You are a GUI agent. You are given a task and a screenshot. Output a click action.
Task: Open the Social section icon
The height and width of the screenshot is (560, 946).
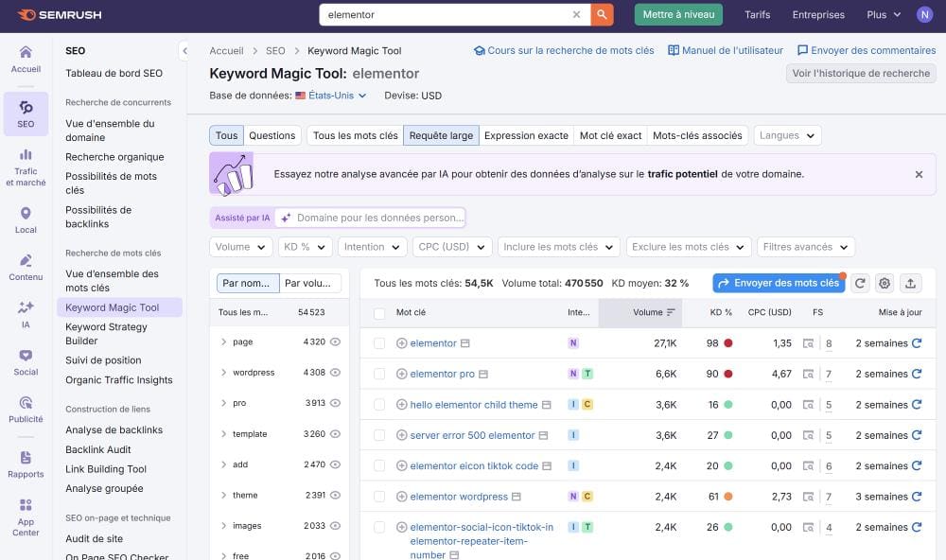(26, 362)
